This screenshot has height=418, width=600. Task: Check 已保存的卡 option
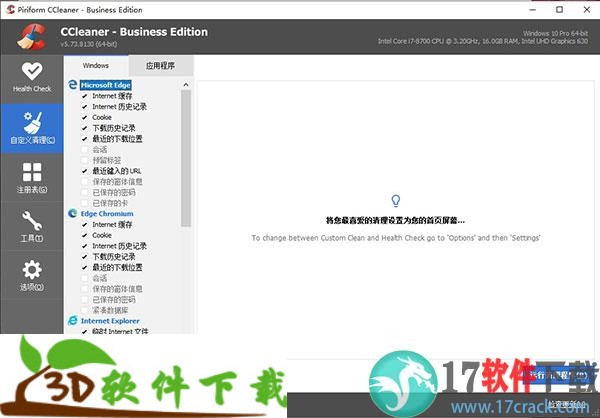coord(85,203)
